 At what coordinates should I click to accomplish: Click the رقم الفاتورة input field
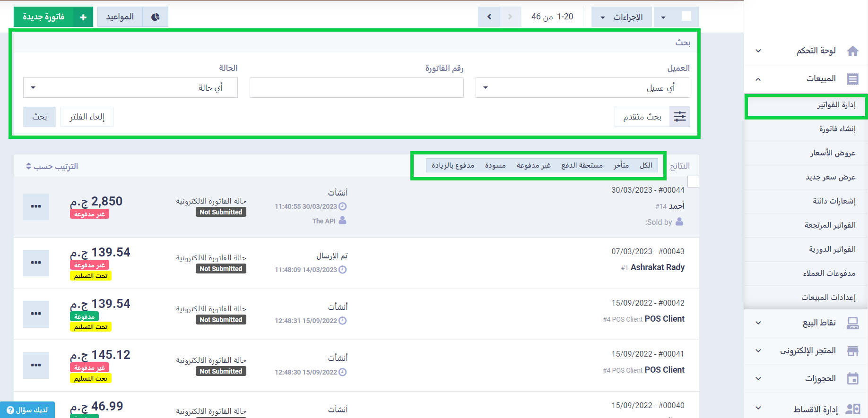click(x=356, y=88)
